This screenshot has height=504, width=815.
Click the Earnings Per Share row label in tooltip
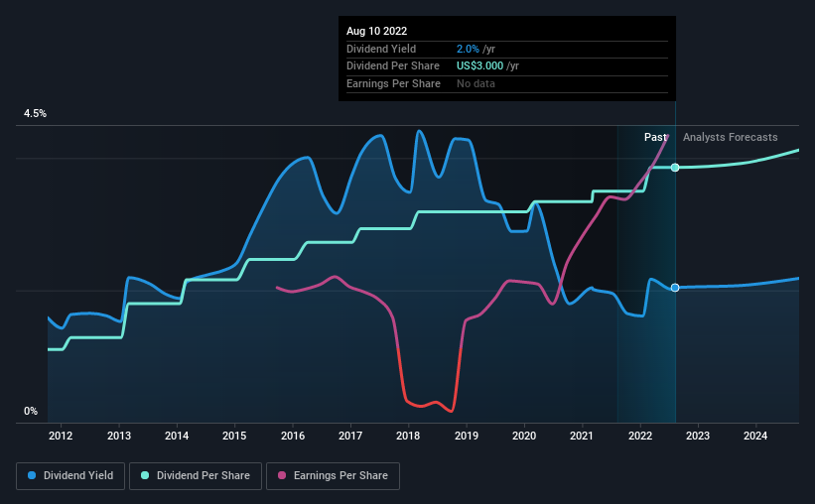click(393, 83)
